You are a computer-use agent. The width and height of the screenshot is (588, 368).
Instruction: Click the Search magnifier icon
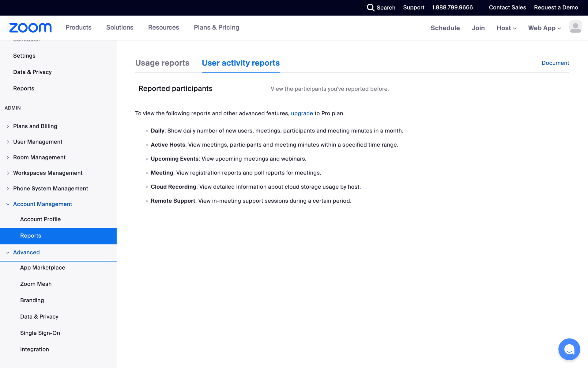371,7
